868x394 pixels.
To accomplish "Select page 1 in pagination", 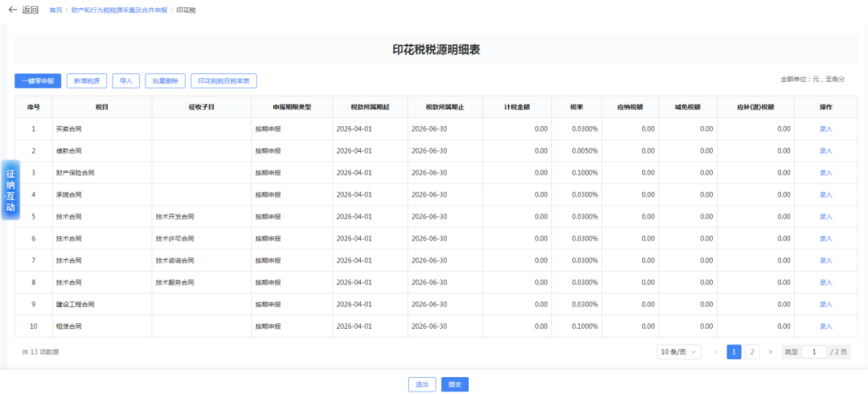I will [x=734, y=352].
